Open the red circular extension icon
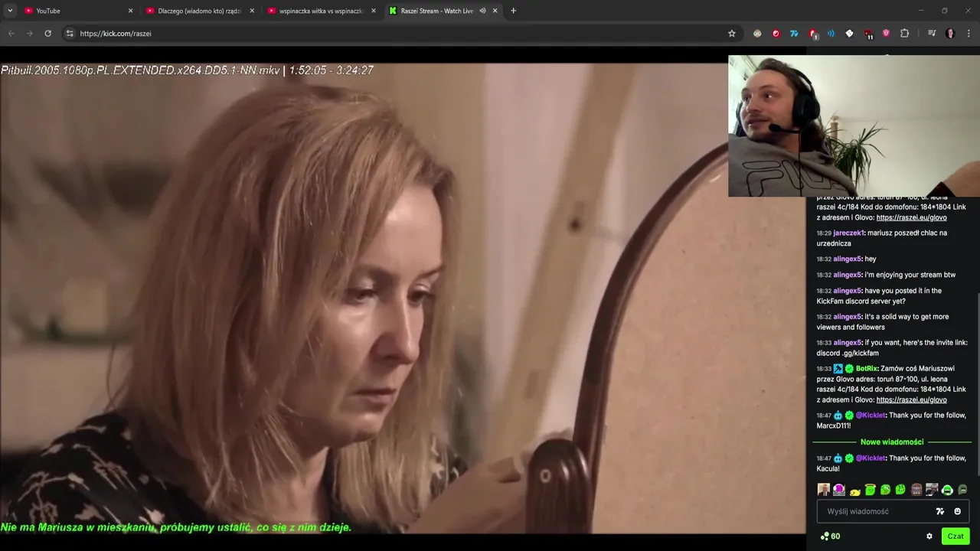Viewport: 980px width, 551px height. coord(776,34)
